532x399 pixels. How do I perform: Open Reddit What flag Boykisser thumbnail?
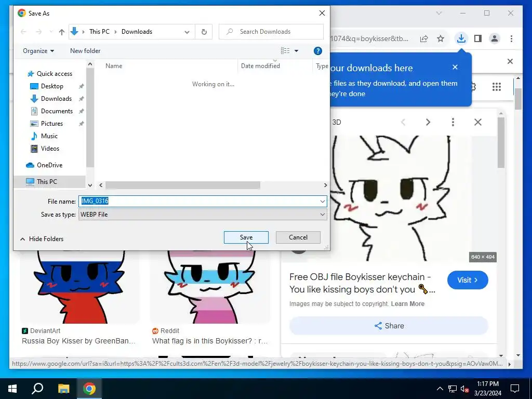click(x=210, y=287)
